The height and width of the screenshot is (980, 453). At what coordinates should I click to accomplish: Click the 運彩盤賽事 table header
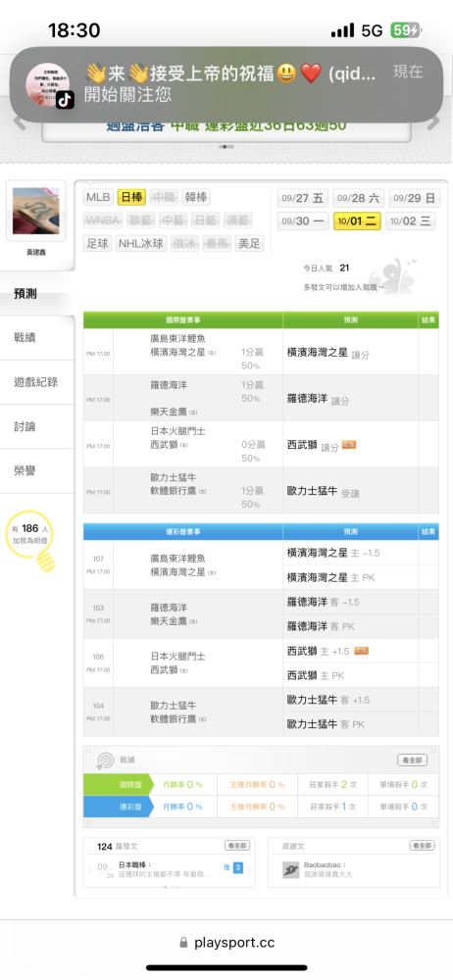click(x=182, y=532)
